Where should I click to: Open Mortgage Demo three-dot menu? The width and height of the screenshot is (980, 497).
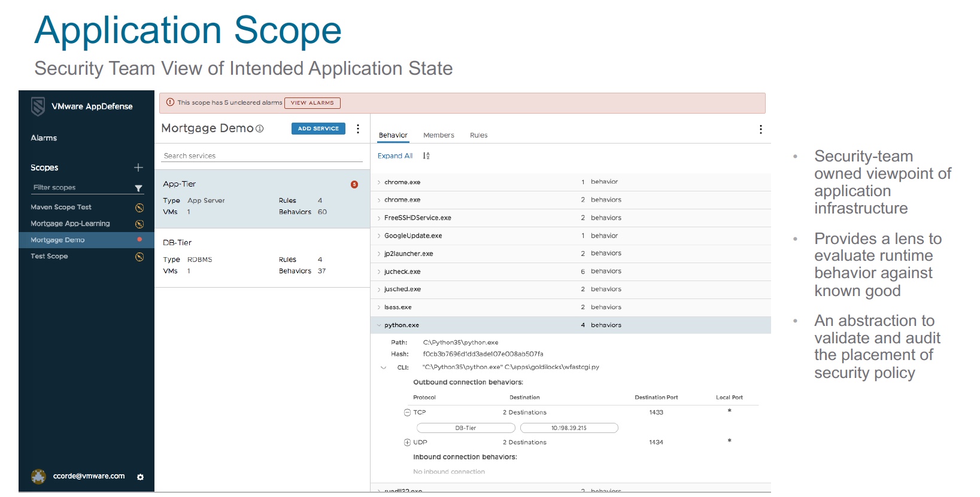[358, 129]
